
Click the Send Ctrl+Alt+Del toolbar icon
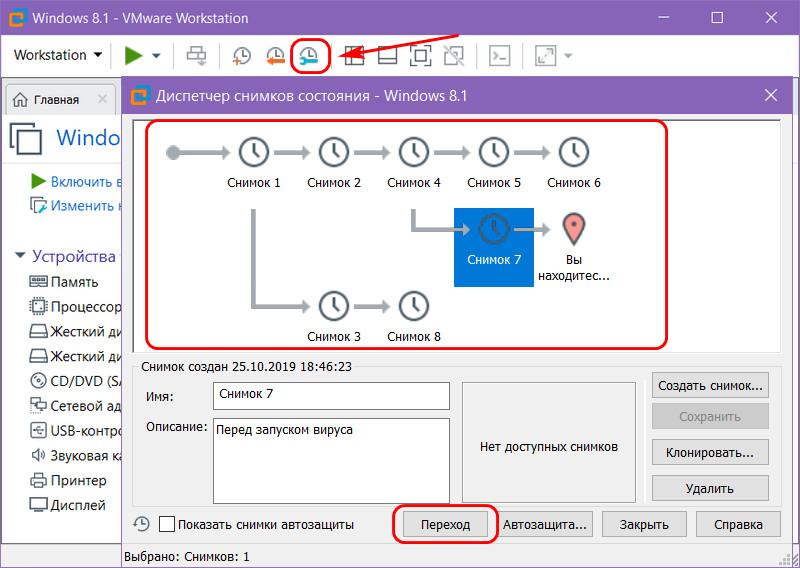[196, 55]
